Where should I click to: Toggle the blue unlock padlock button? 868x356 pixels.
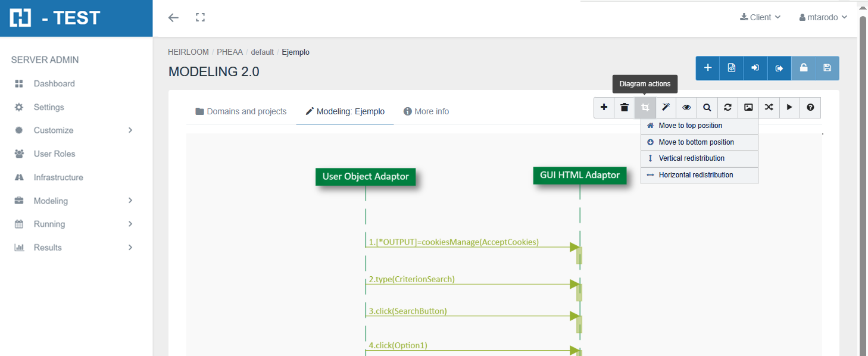click(803, 68)
